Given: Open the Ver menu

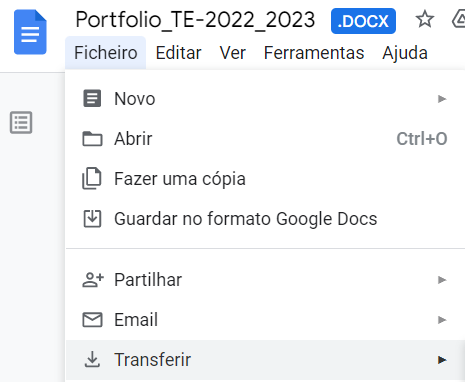Looking at the screenshot, I should (x=232, y=53).
